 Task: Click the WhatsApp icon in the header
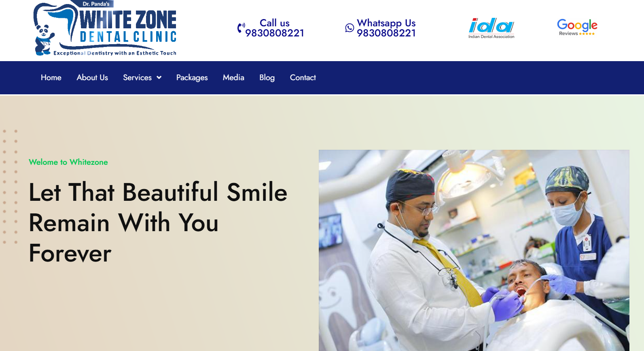click(x=350, y=28)
